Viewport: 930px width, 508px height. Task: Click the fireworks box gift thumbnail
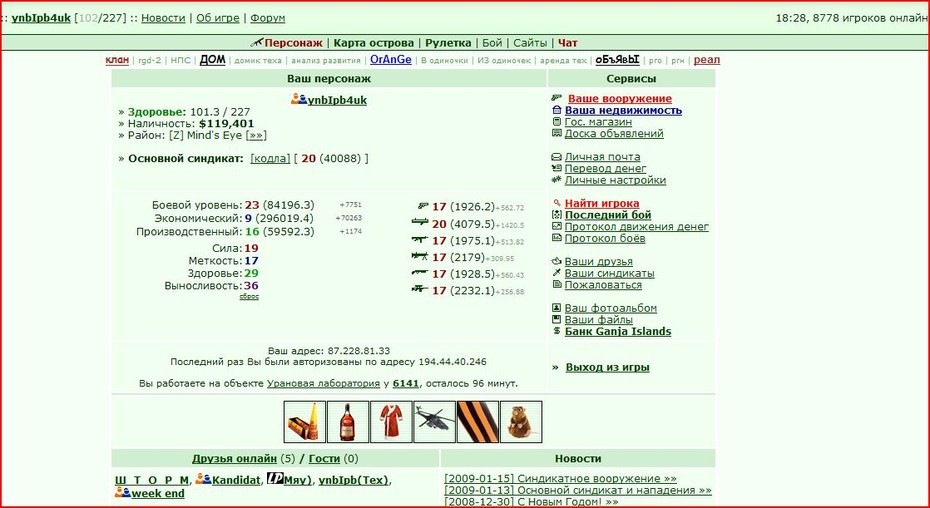point(305,422)
